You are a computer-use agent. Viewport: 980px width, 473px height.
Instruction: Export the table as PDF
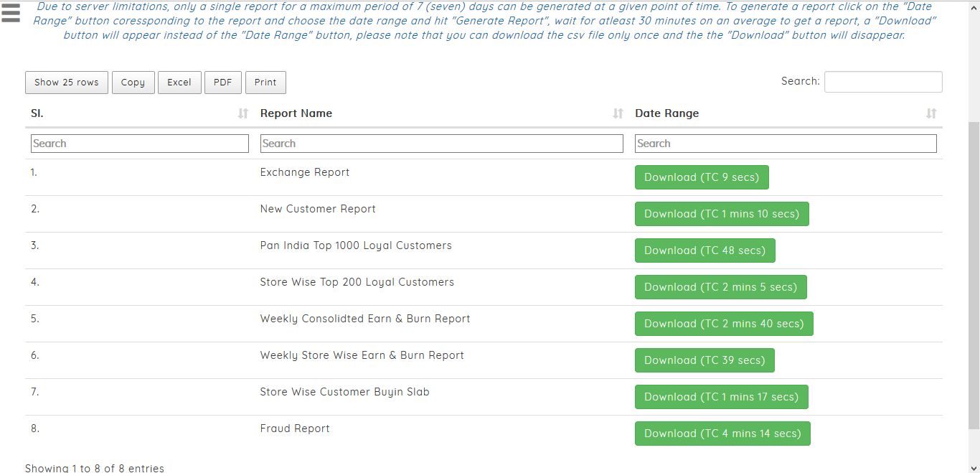point(222,83)
